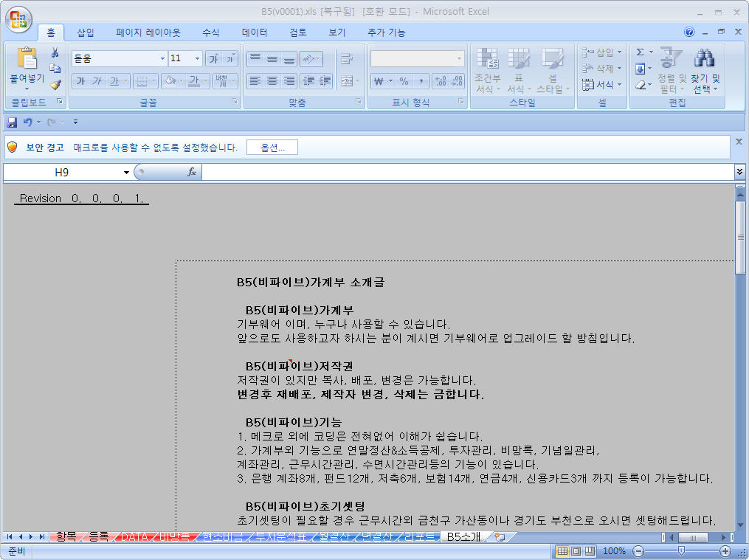This screenshot has width=749, height=560.
Task: Open the 검토 ribbon tab
Action: coord(297,32)
